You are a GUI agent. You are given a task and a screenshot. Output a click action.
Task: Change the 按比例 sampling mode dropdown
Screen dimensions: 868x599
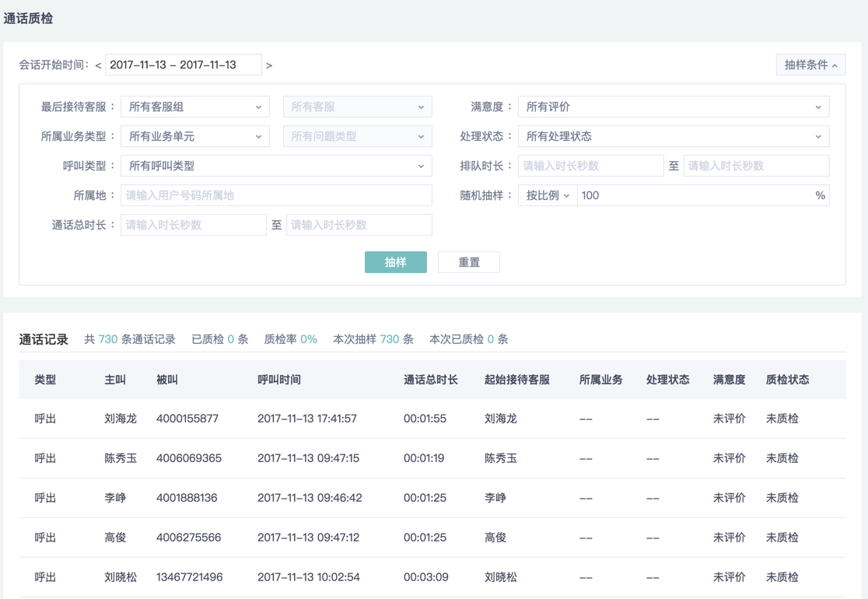click(548, 195)
